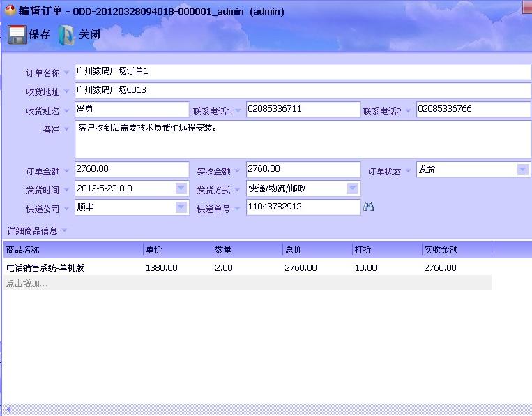Focus the 订单金额 field 2760.00

(132, 169)
